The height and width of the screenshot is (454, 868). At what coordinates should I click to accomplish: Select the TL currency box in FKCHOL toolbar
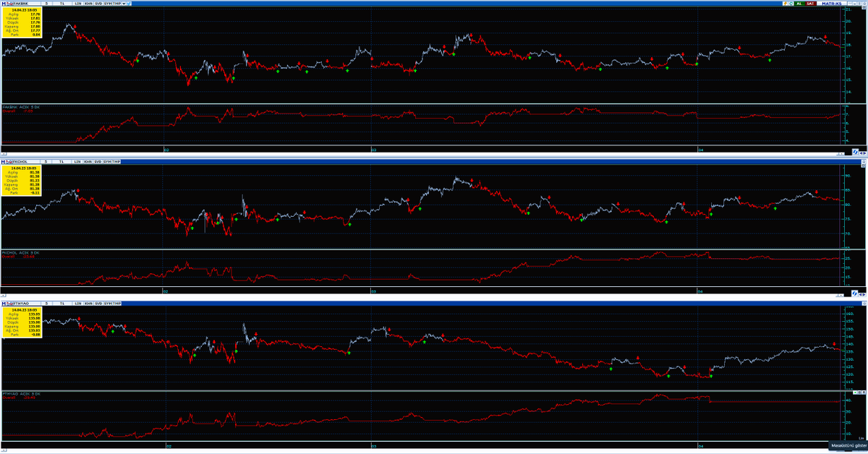click(62, 161)
